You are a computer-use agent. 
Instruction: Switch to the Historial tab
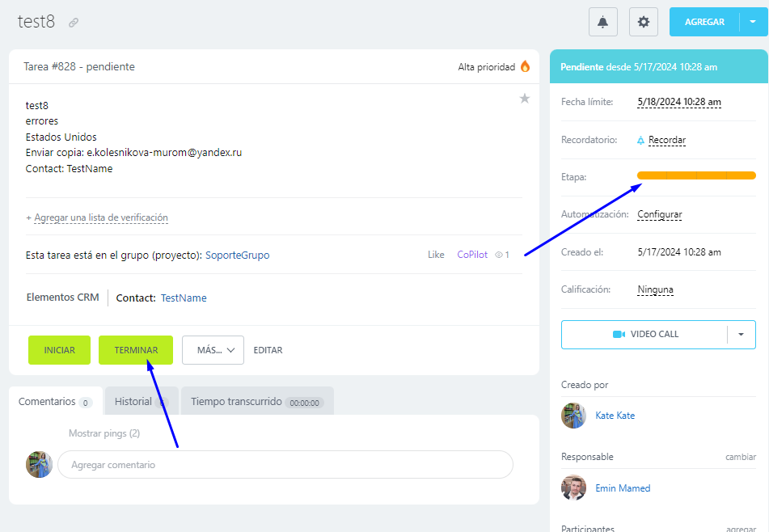(133, 401)
